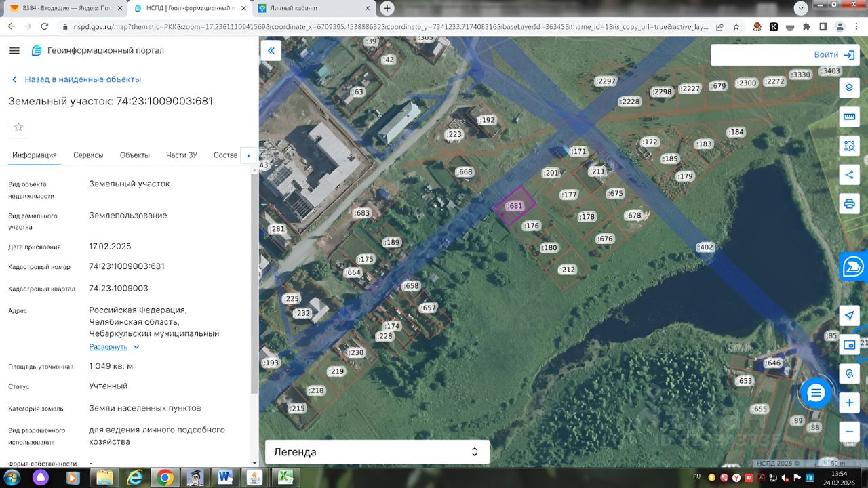Image resolution: width=868 pixels, height=488 pixels.
Task: Click parcel label :402 on the map
Action: tap(705, 247)
